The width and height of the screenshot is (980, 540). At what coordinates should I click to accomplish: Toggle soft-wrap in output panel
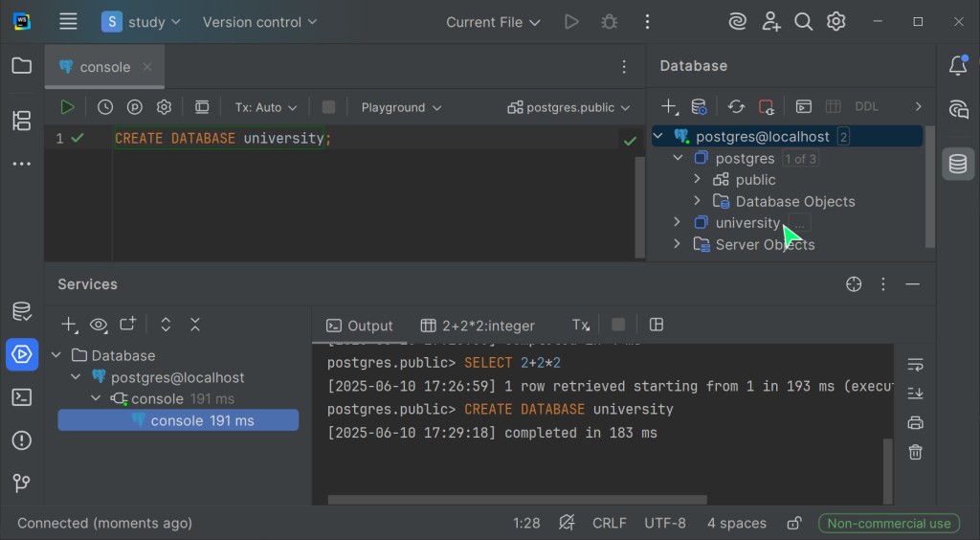coord(915,364)
